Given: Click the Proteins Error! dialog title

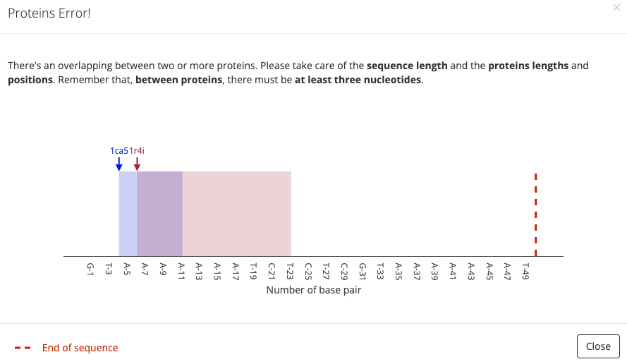Looking at the screenshot, I should (49, 13).
